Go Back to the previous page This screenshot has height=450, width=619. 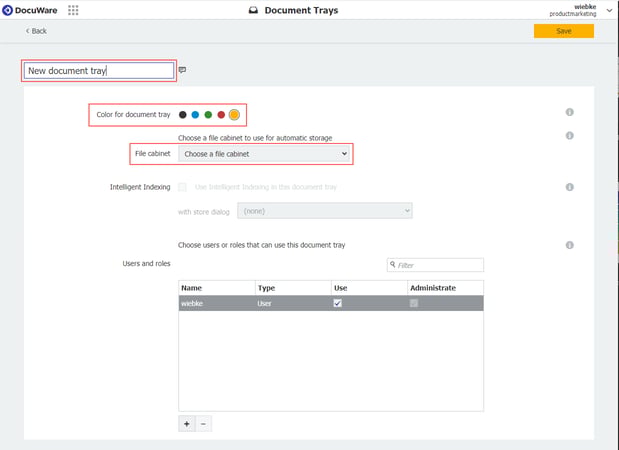[36, 31]
